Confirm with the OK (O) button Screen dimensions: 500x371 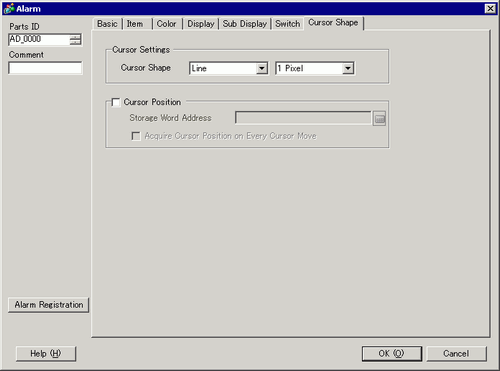(392, 353)
